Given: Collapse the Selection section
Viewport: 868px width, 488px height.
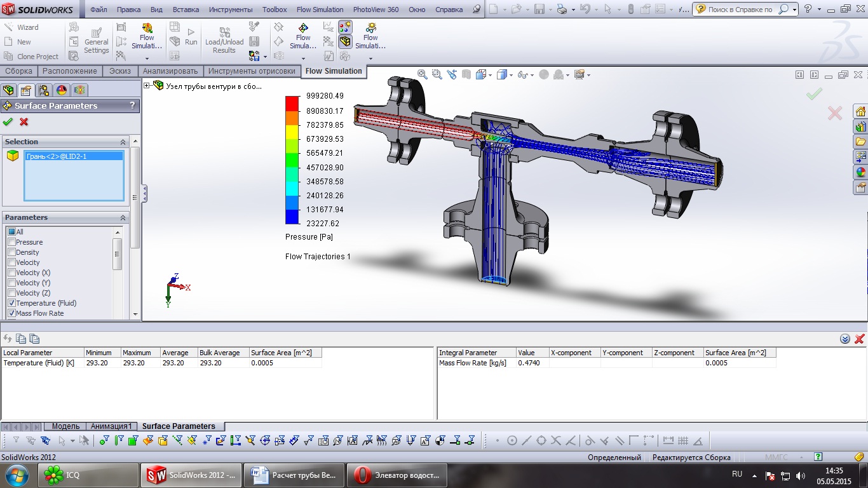Looking at the screenshot, I should (x=123, y=142).
